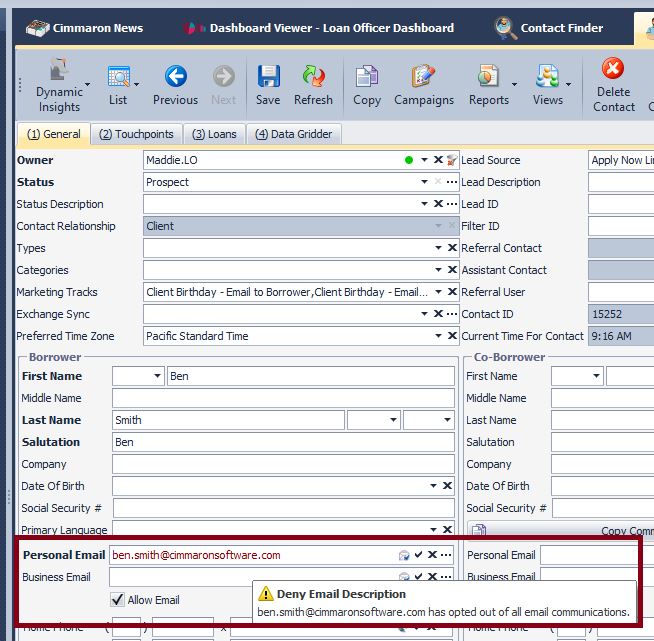This screenshot has width=654, height=641.
Task: Open Preferred Time Zone dropdown
Action: [x=438, y=336]
